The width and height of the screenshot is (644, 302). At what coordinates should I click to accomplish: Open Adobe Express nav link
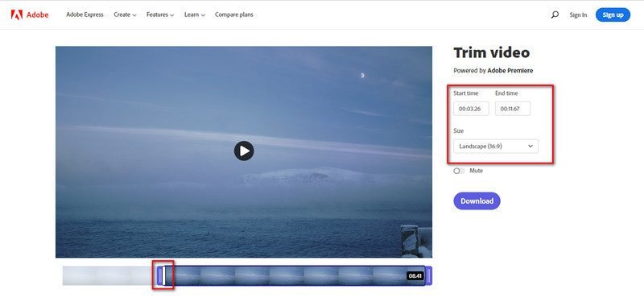85,14
